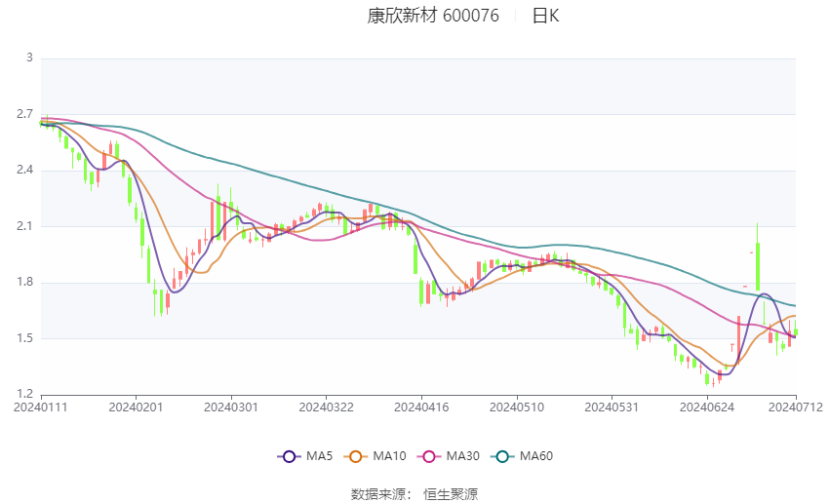
Task: Click the y-axis value 2.7
Action: [x=24, y=114]
